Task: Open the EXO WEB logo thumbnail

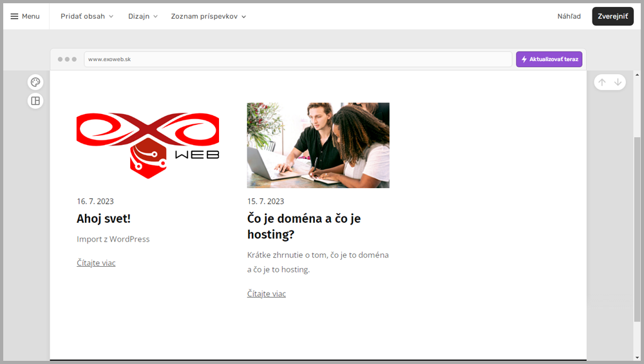Action: (148, 146)
